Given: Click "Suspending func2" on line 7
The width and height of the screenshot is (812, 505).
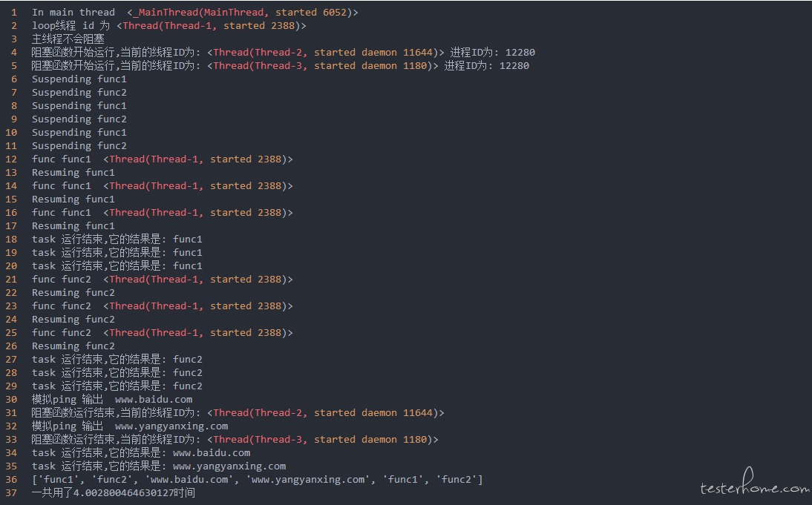Looking at the screenshot, I should pos(79,93).
